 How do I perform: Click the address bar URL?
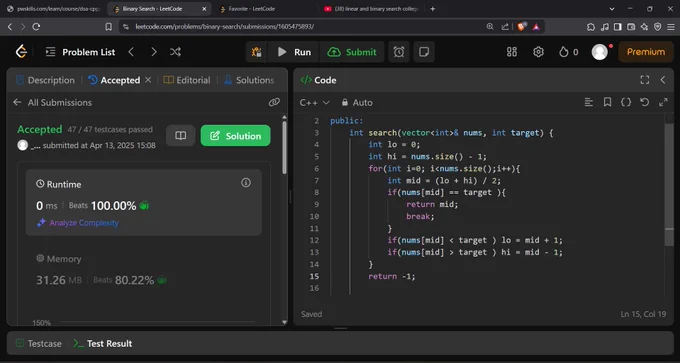click(225, 27)
